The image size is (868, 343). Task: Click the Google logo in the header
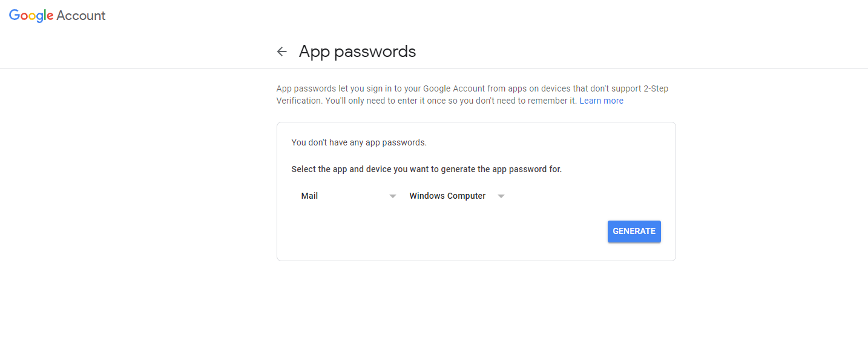click(31, 16)
